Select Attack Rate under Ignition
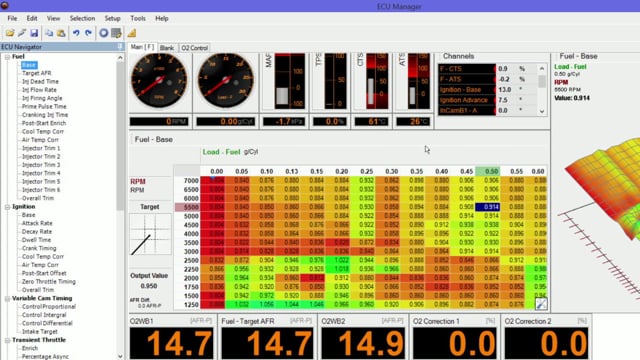The image size is (640, 360). [37, 223]
